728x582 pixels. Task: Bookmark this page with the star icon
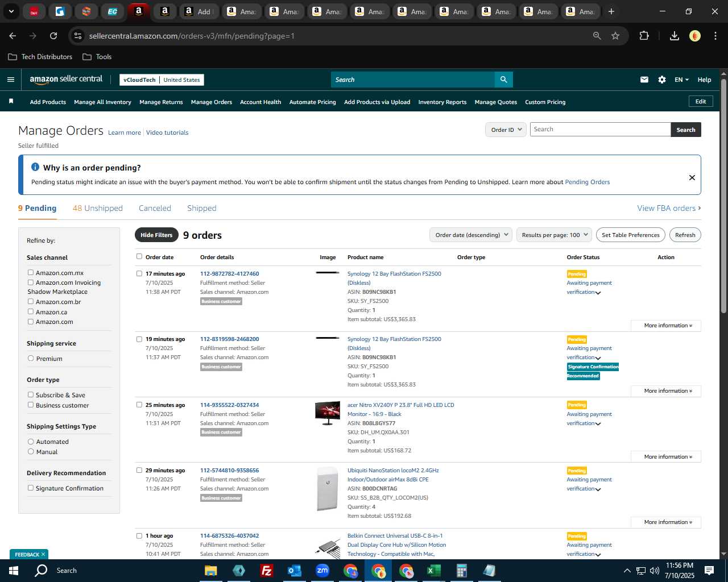[615, 36]
